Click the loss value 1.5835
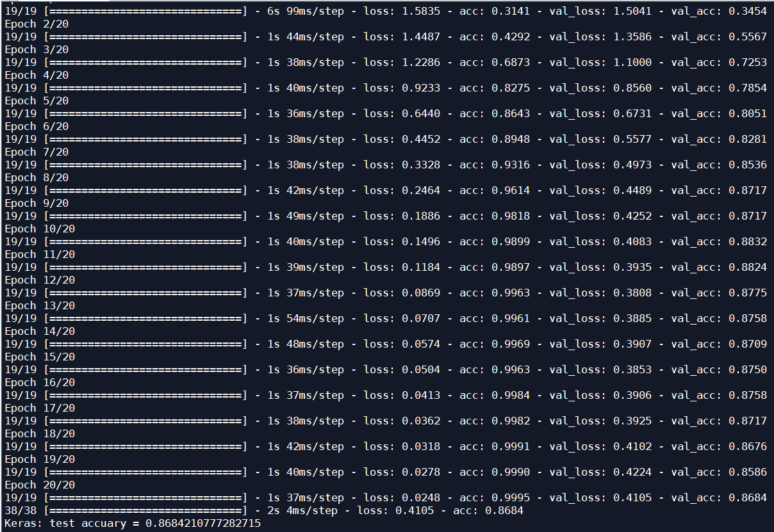Viewport: 774px width, 532px height. [x=421, y=11]
